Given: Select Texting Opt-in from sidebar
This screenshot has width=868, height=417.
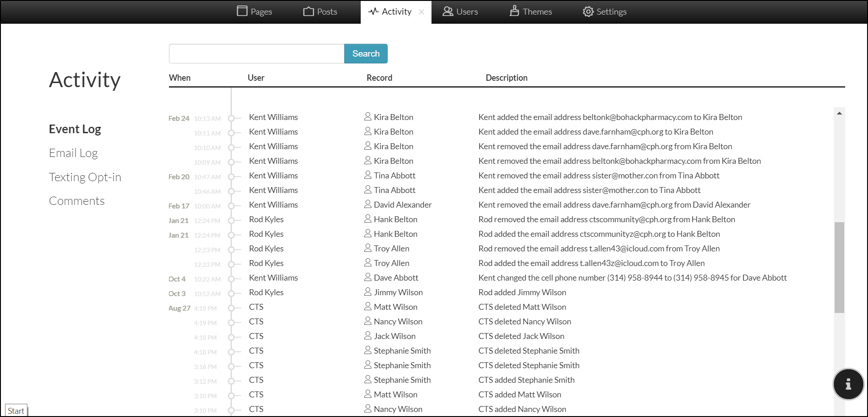Looking at the screenshot, I should point(85,177).
